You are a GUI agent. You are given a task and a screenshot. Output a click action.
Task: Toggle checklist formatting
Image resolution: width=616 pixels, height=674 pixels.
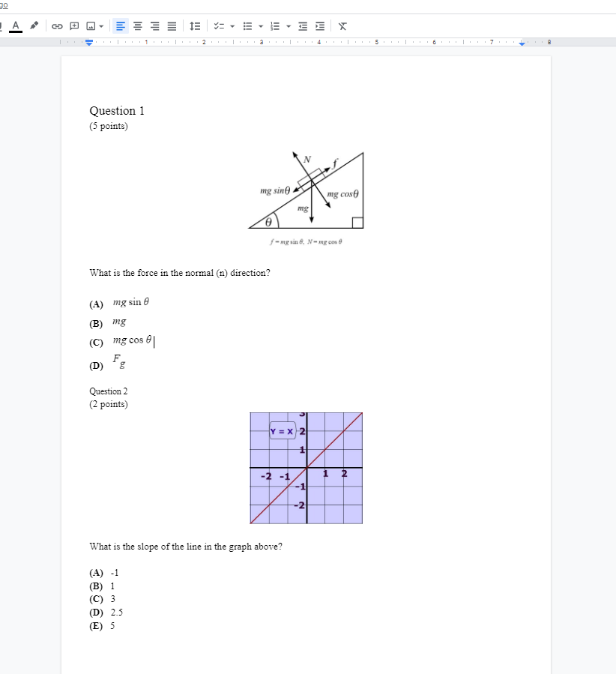point(219,26)
